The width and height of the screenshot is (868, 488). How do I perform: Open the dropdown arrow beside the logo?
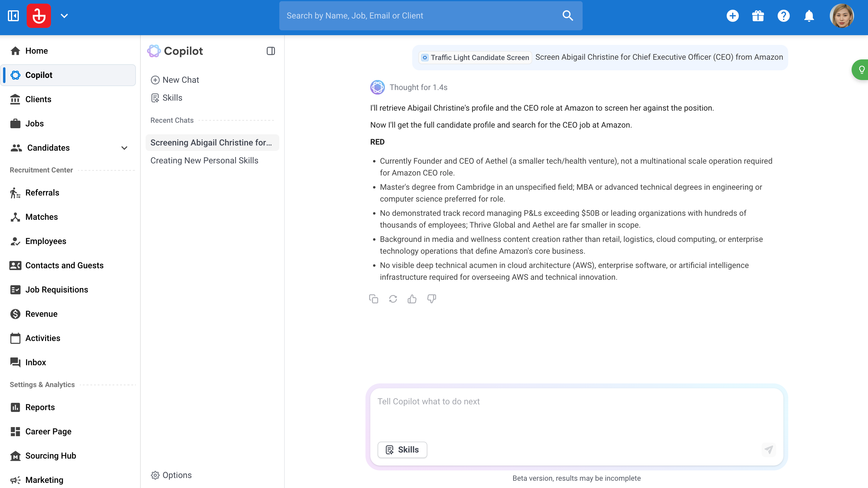(64, 16)
